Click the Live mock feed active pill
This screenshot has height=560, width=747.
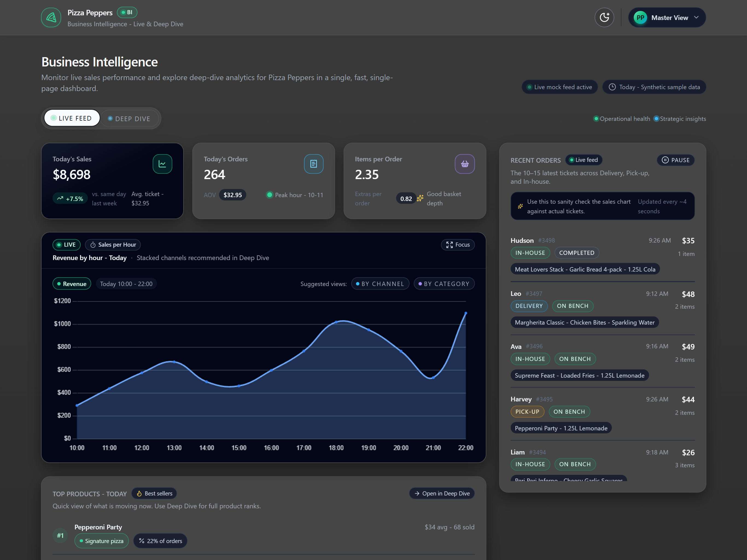tap(560, 87)
